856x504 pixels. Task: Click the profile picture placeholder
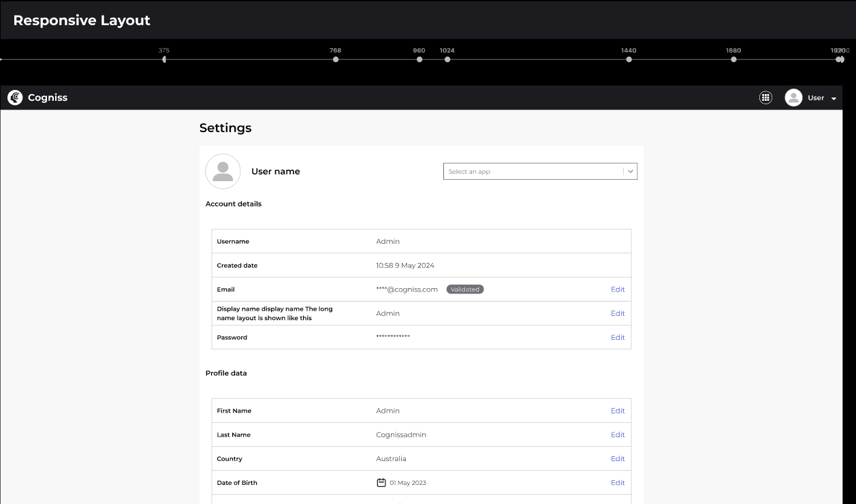pos(223,171)
